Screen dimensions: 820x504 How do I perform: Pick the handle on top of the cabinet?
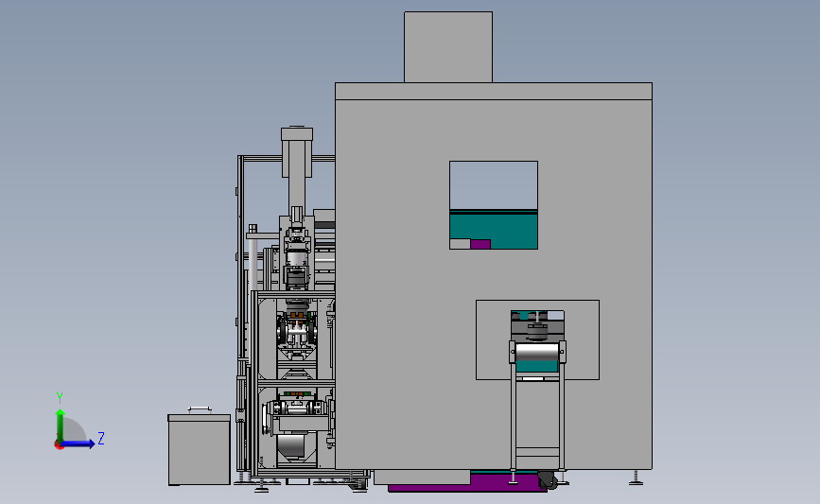[x=200, y=409]
